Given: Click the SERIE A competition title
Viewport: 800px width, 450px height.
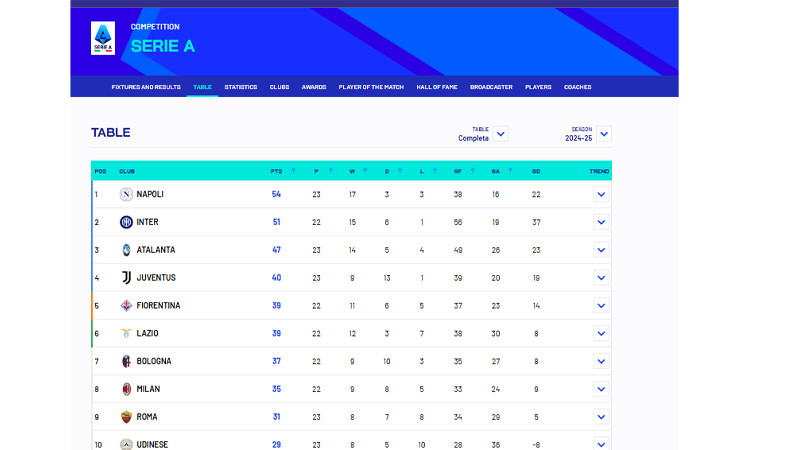Looking at the screenshot, I should [163, 46].
